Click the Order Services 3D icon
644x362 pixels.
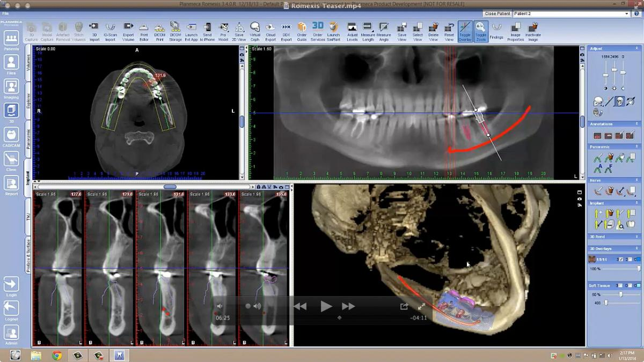[318, 32]
